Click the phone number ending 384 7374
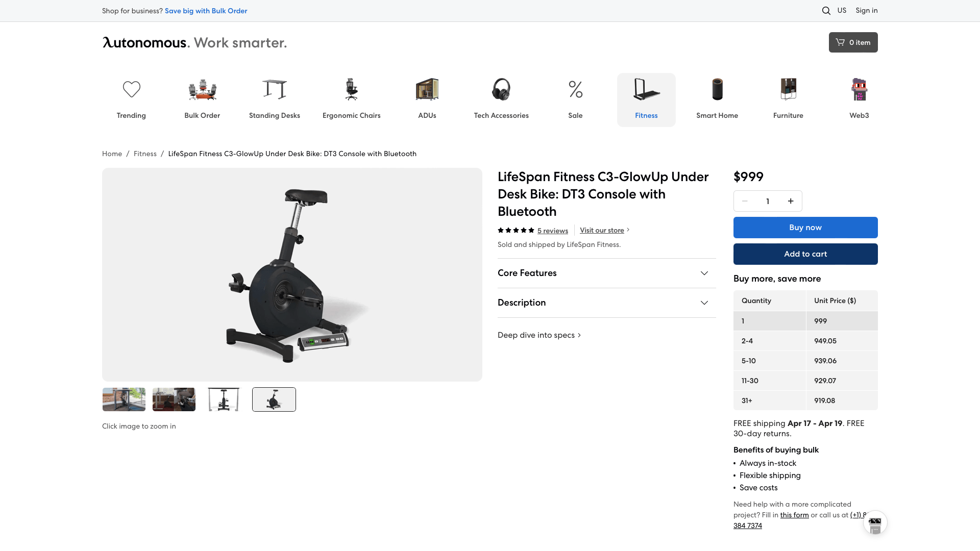 coord(748,526)
